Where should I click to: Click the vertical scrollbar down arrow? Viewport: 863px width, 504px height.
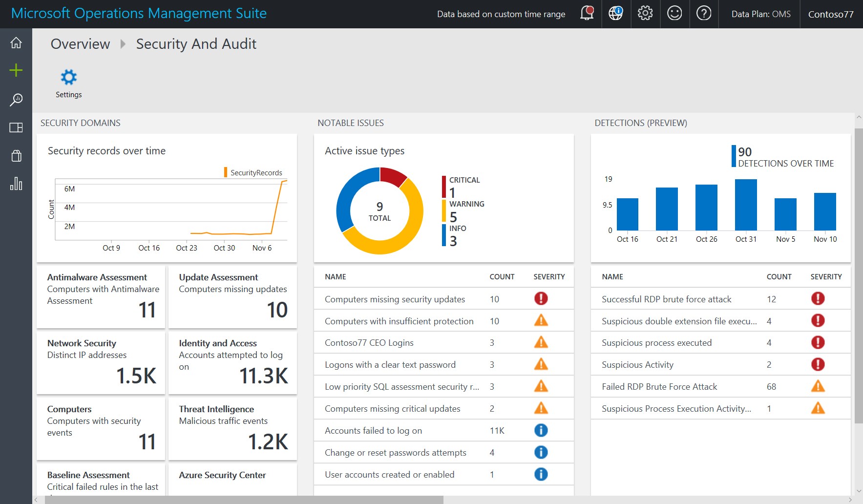(x=859, y=491)
